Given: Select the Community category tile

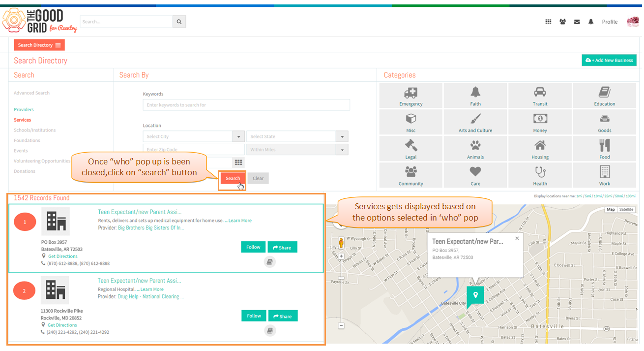Looking at the screenshot, I should pos(411,175).
